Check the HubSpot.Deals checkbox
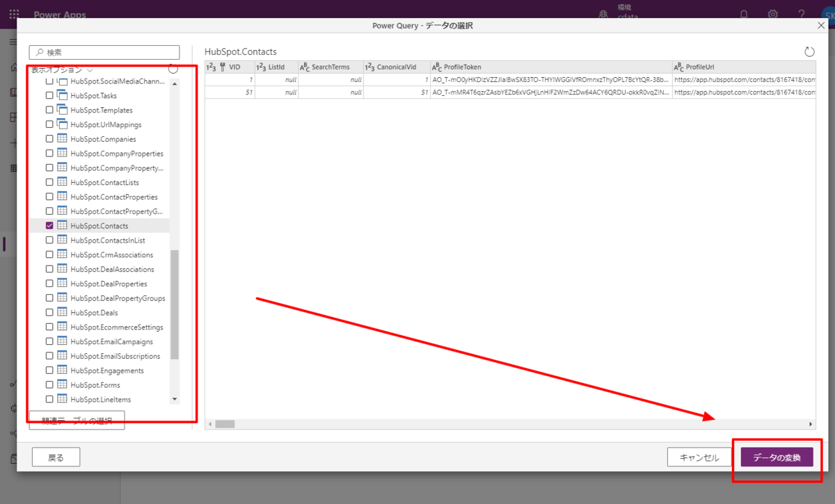The height and width of the screenshot is (504, 835). (x=49, y=313)
